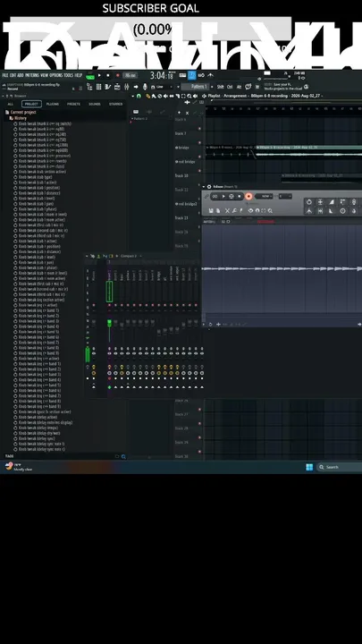362x644 pixels.
Task: Select the STARRED tab in the Browser
Action: pos(115,104)
